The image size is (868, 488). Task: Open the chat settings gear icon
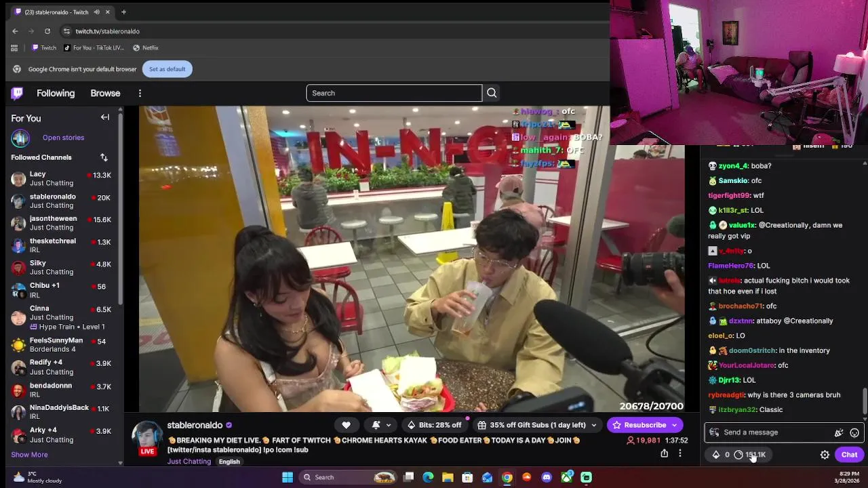[x=825, y=455]
